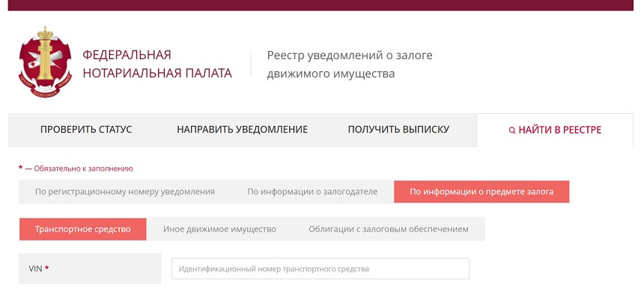Click the Реестр уведомлений о залоге heading
Viewport: 644px width, 299px height.
tap(350, 64)
